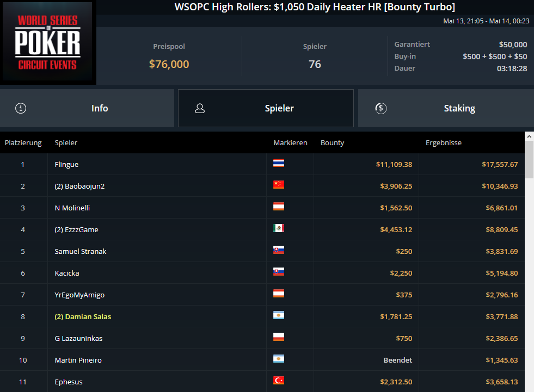Click Samuel Stranak's Slovakia flag

279,250
